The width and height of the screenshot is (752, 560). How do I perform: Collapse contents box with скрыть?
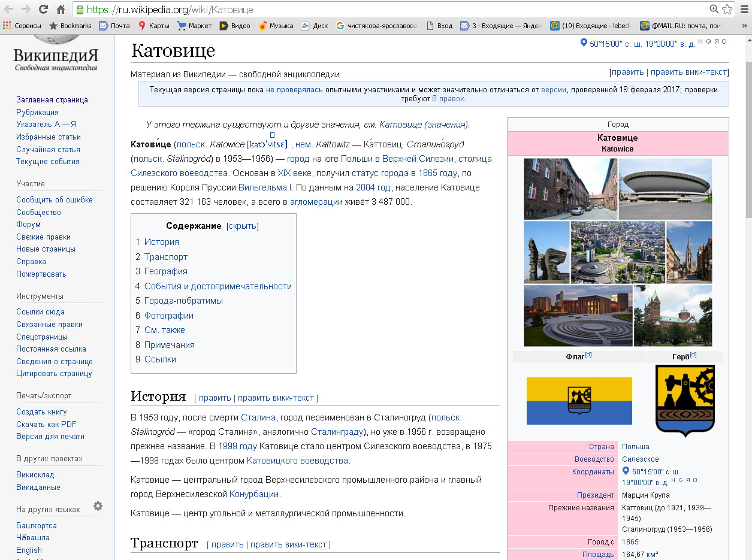[242, 226]
